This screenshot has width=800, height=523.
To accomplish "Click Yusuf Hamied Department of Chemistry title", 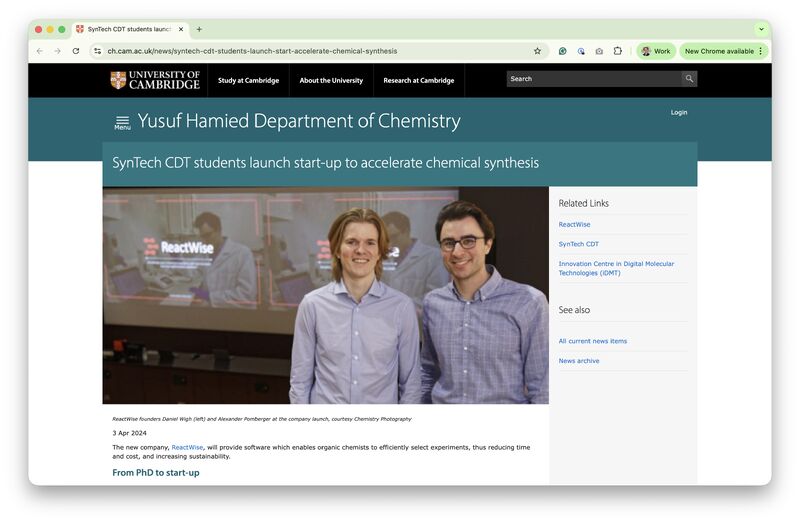I will 299,121.
